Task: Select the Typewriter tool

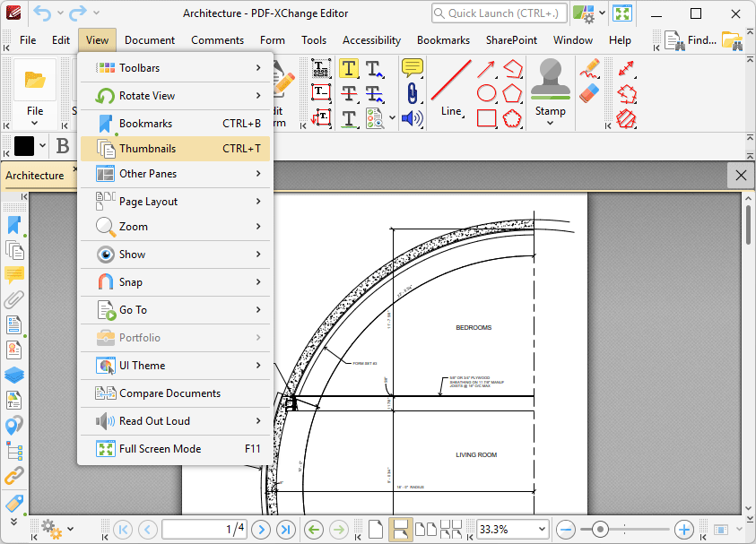Action: point(321,68)
